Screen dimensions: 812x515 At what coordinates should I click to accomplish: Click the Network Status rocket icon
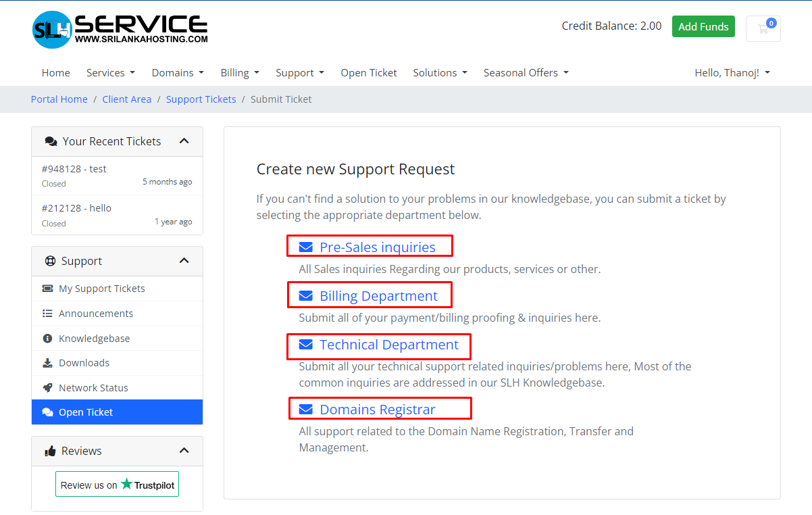coord(47,388)
